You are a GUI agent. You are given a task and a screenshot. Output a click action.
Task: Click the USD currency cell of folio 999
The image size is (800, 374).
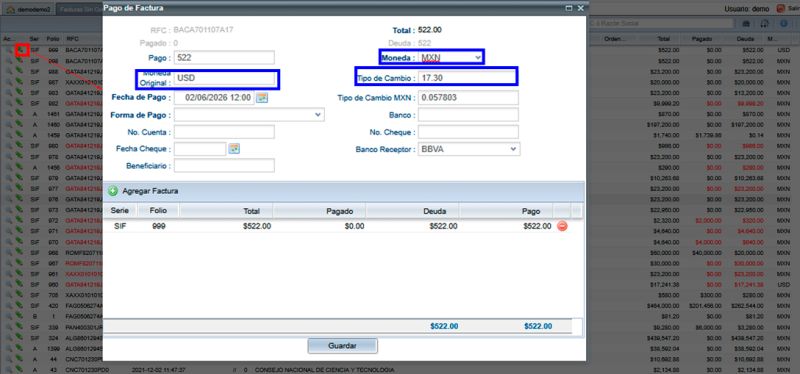click(784, 50)
